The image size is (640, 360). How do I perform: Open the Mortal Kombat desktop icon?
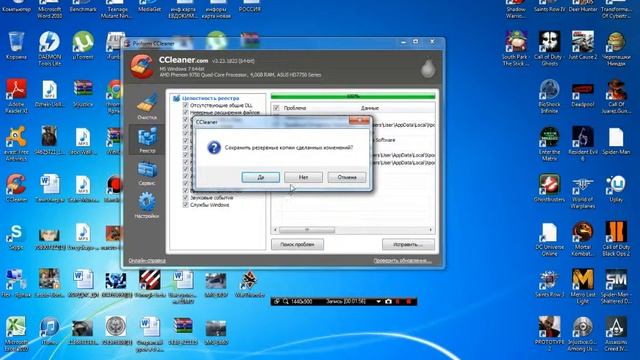click(582, 239)
